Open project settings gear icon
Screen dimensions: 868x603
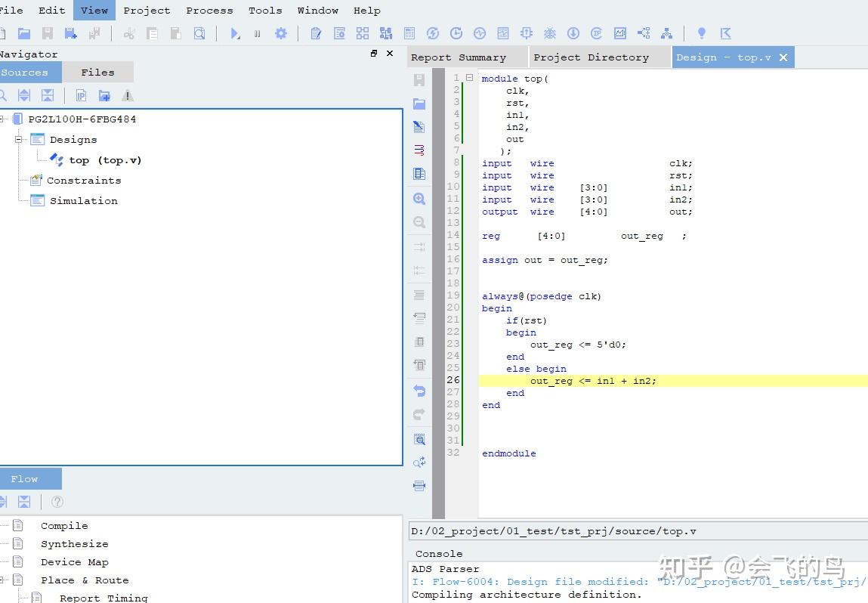(281, 33)
